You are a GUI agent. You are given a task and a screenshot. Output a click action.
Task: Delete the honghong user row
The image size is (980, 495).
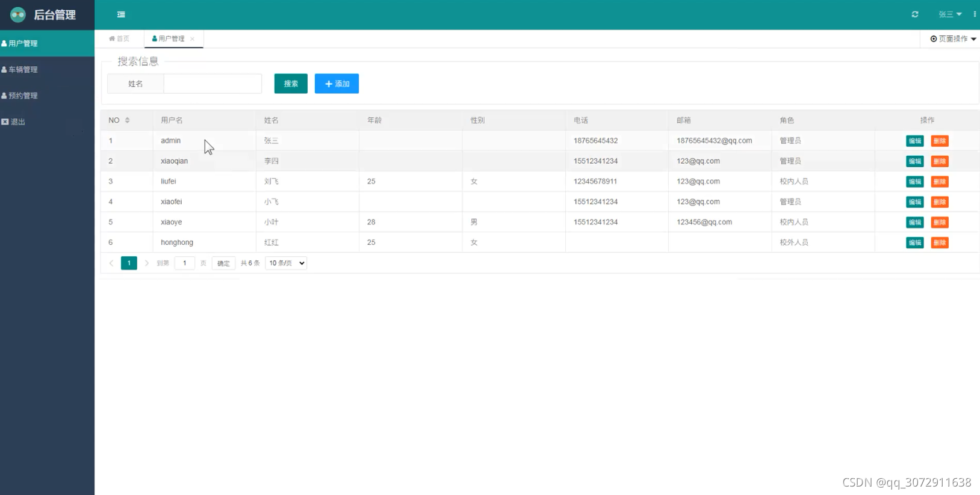940,242
